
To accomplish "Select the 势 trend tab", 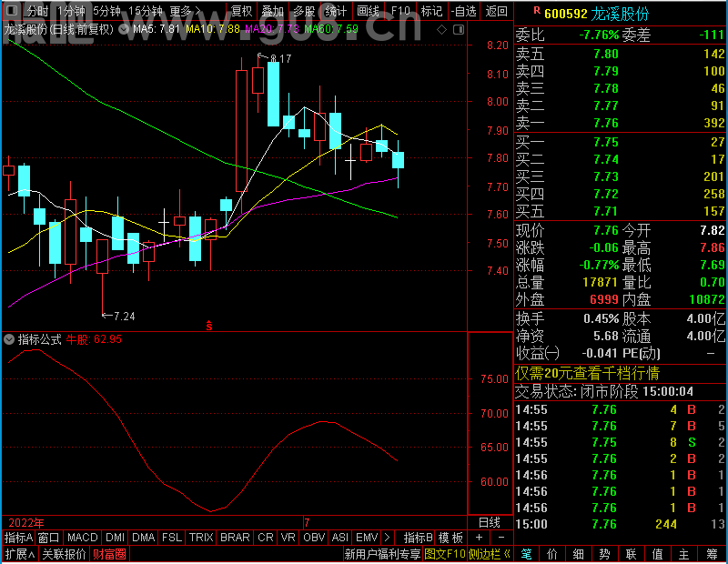I will 604,554.
